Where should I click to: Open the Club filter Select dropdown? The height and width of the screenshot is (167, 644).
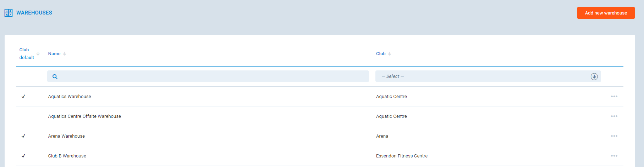pyautogui.click(x=483, y=76)
